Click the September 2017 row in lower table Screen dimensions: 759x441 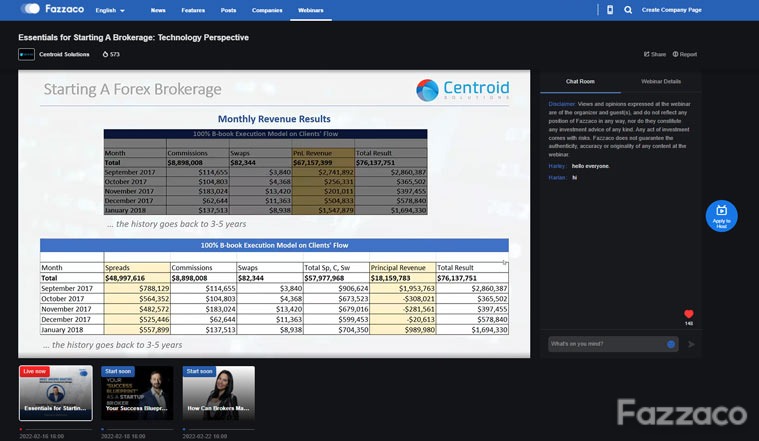(x=274, y=289)
